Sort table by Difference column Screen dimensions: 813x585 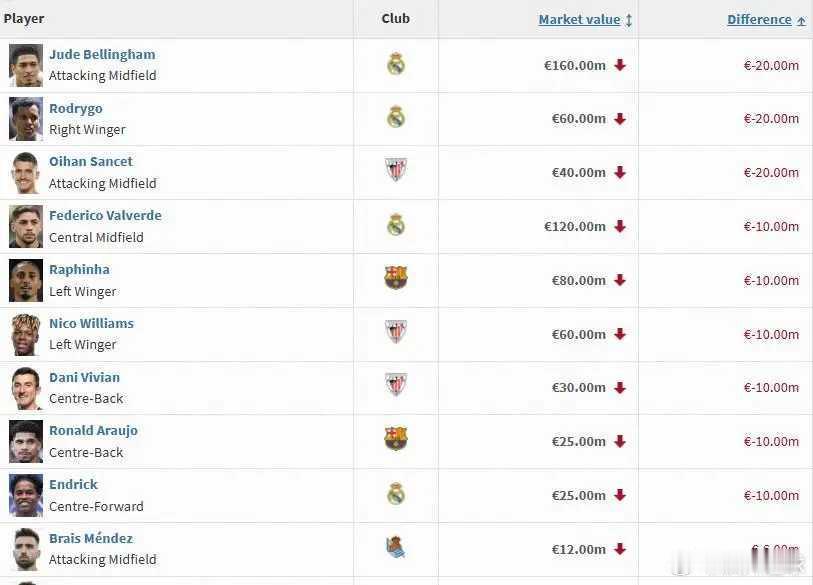(759, 19)
